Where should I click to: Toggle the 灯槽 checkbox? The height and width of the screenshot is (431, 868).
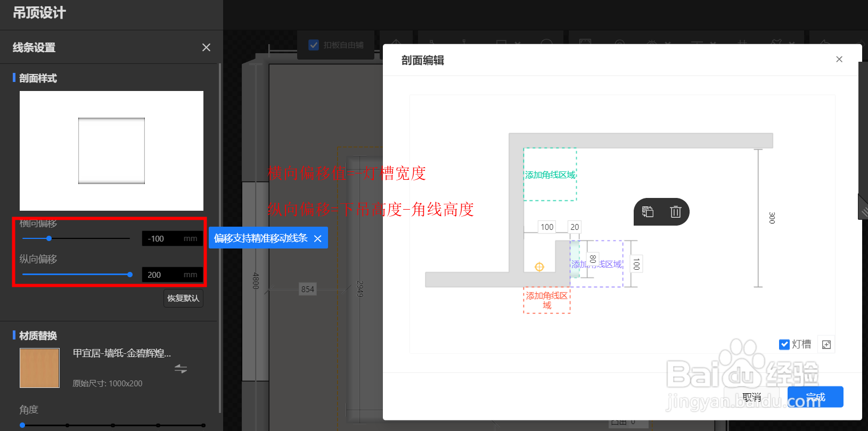[x=784, y=345]
